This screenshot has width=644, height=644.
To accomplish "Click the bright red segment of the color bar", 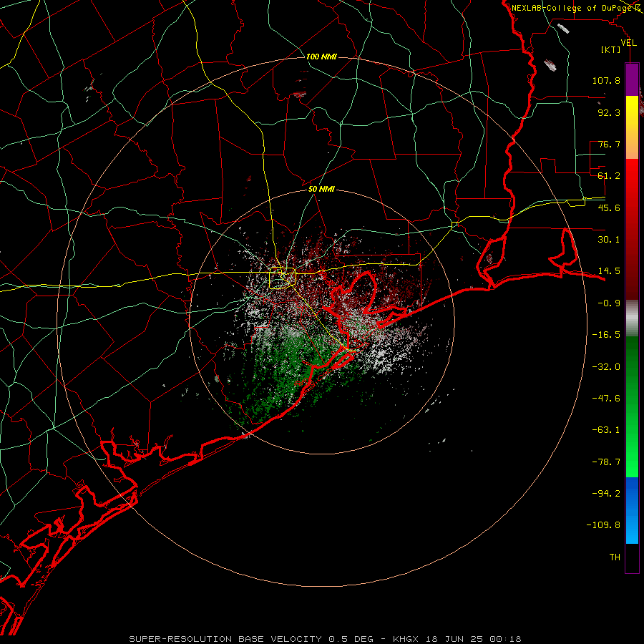I will point(632,229).
